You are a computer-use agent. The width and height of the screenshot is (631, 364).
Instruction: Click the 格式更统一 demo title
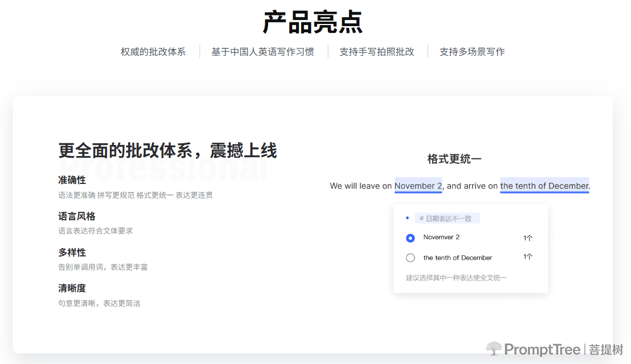pos(454,159)
